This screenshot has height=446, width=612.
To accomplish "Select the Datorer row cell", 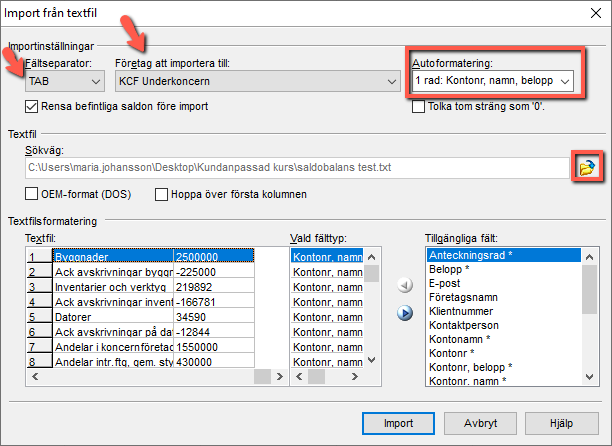I will click(113, 317).
